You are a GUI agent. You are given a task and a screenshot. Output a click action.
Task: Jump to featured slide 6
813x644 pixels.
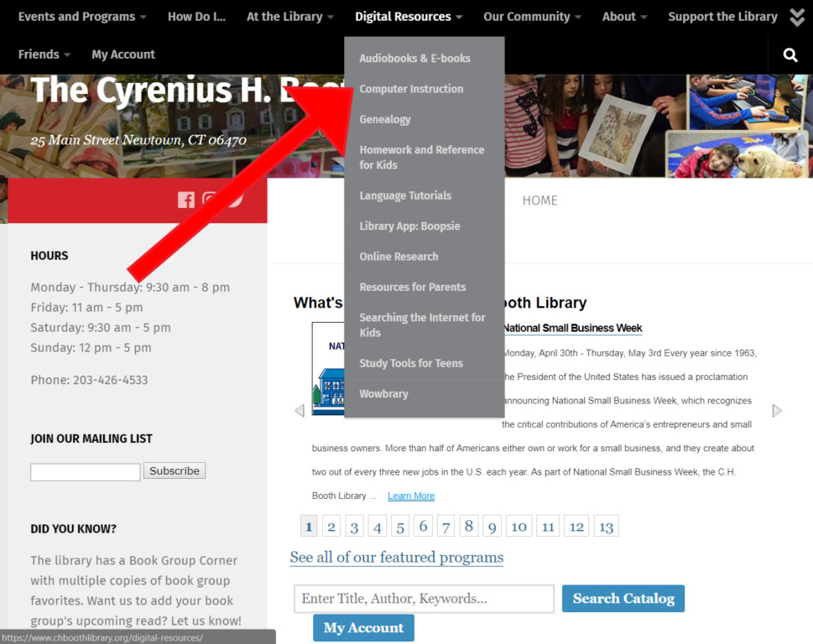[x=423, y=527]
